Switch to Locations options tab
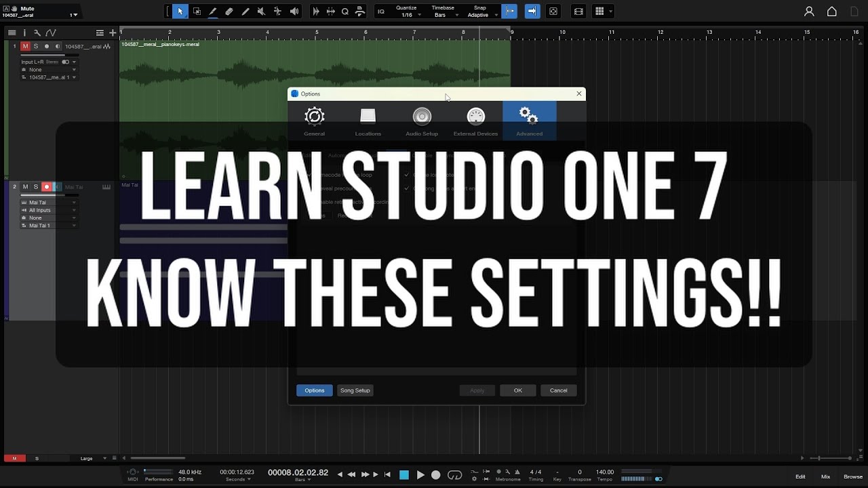 [x=368, y=121]
